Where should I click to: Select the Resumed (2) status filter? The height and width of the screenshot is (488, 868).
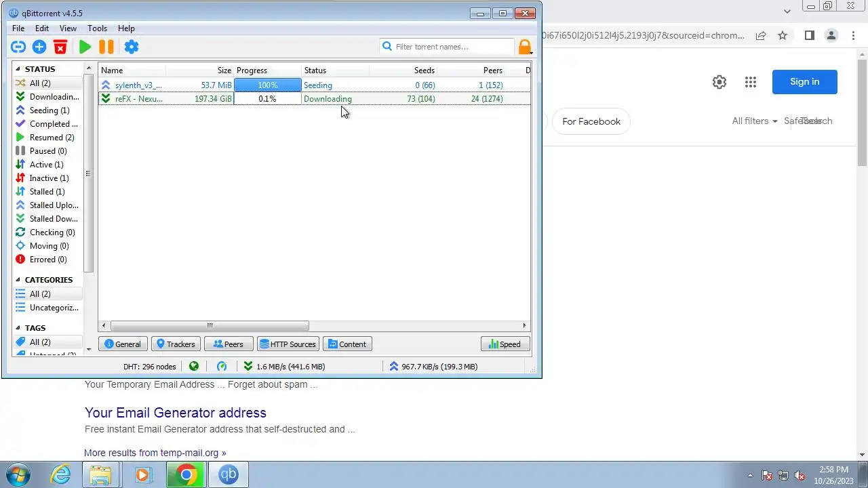[x=47, y=138]
